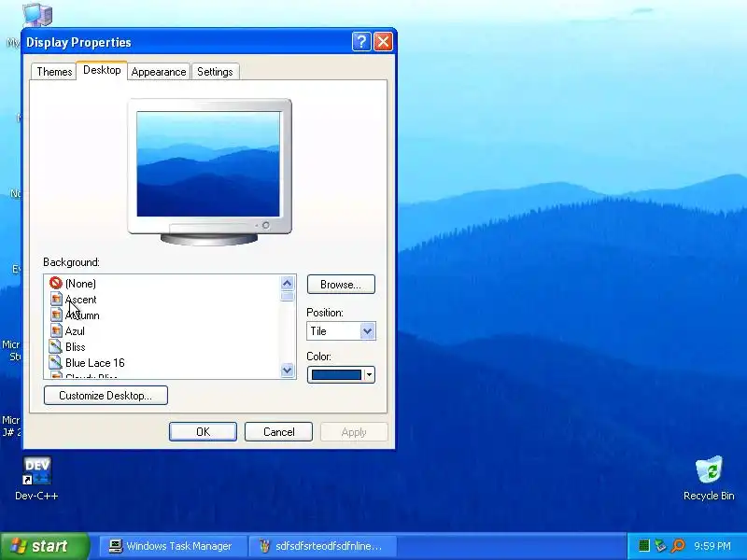The image size is (747, 560).
Task: Click the background list scroll up arrow
Action: point(287,284)
